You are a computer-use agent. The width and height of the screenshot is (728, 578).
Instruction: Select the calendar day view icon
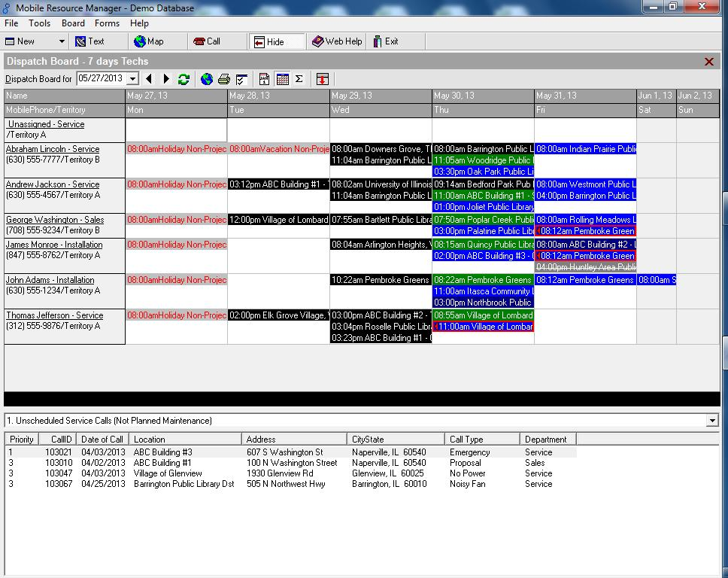pyautogui.click(x=265, y=79)
